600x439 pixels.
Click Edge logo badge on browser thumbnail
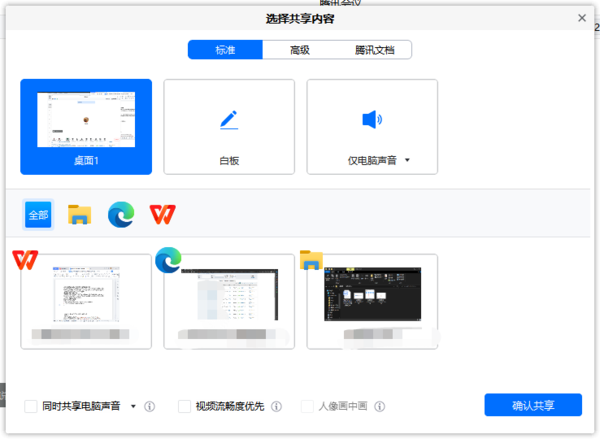[168, 260]
